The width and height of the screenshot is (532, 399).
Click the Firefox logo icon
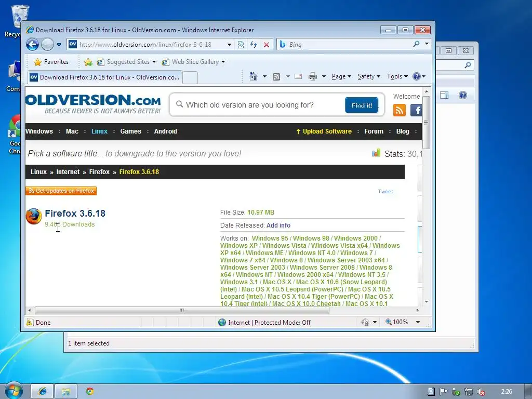(34, 217)
